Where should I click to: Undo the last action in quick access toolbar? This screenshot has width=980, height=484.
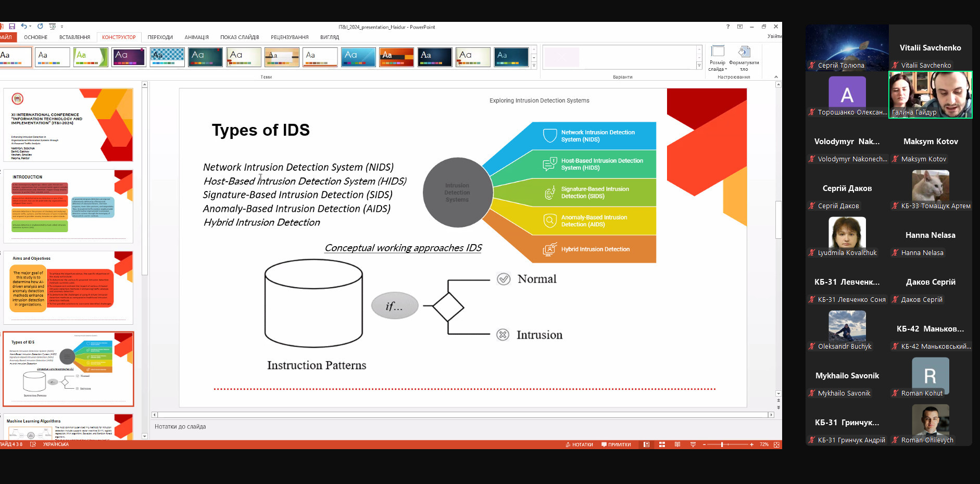click(23, 27)
